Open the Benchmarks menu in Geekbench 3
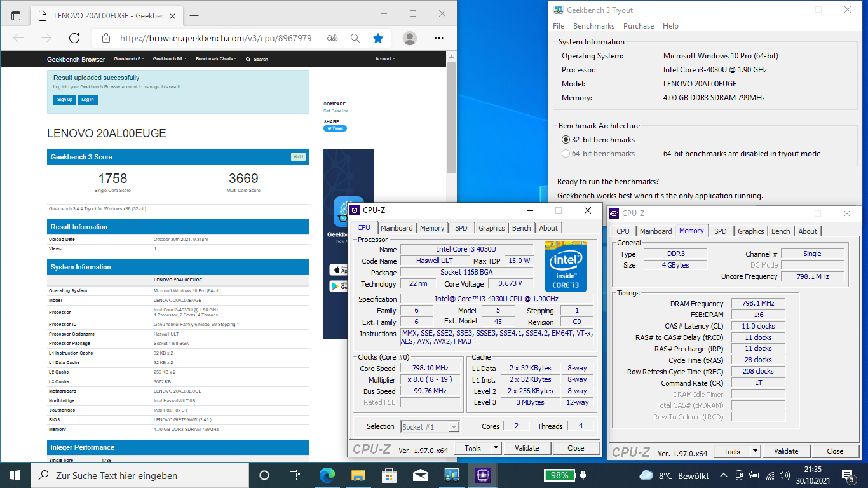 593,26
